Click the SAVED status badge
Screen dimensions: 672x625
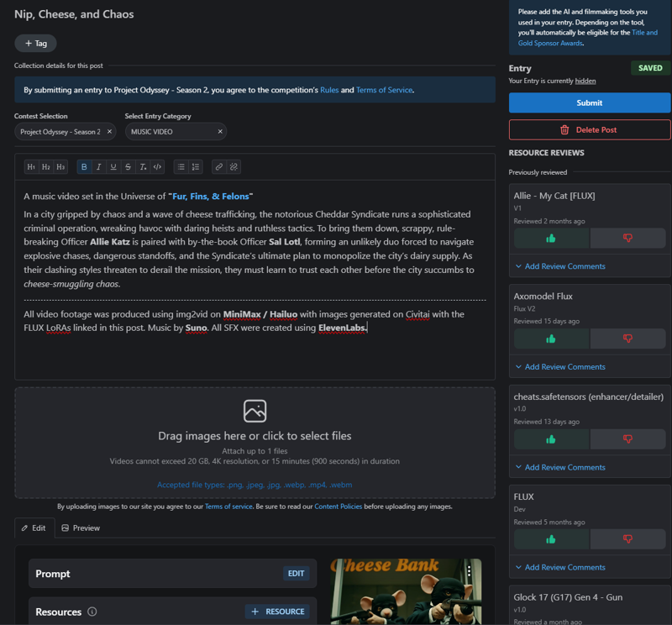tap(650, 68)
